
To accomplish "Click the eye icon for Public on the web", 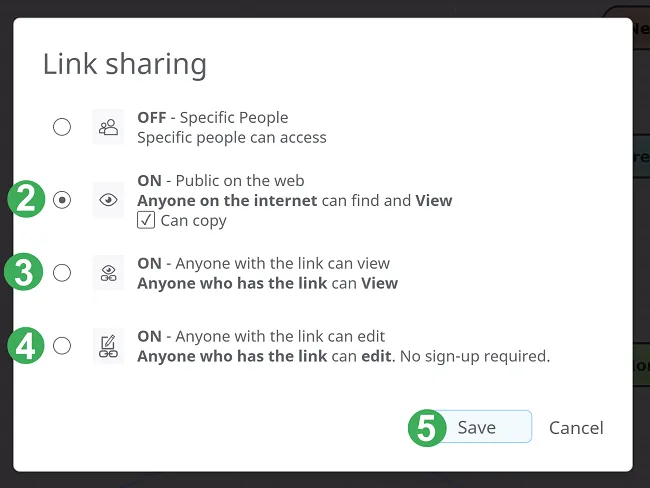I will [x=108, y=200].
